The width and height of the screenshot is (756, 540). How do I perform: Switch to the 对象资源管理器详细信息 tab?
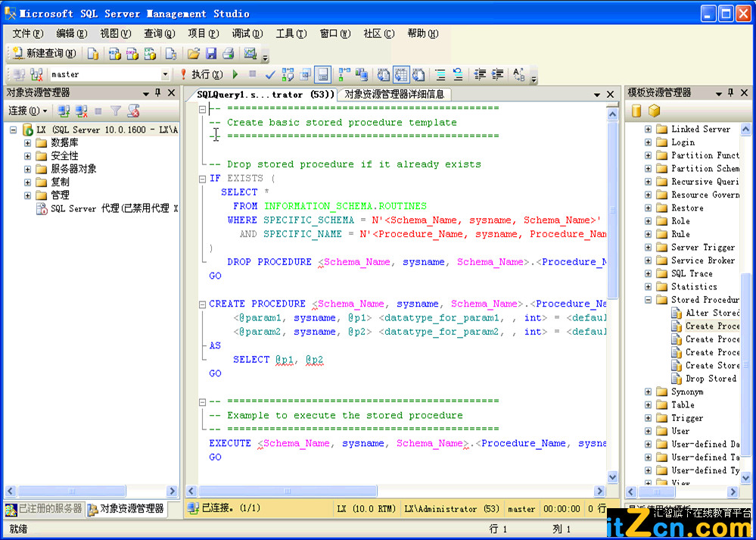tap(394, 94)
